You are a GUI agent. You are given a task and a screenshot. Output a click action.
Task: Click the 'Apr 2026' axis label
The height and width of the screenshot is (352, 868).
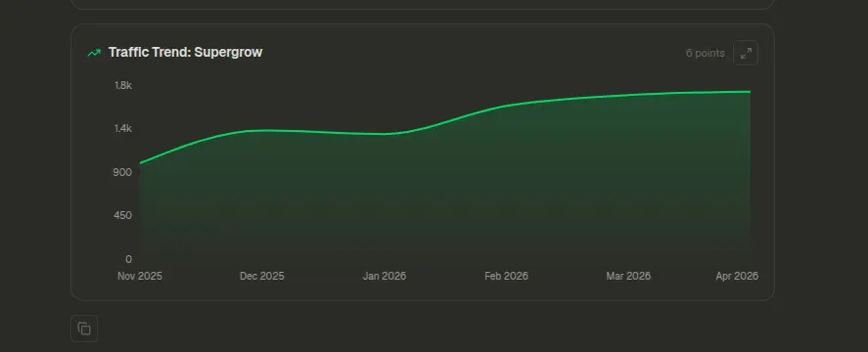click(737, 276)
